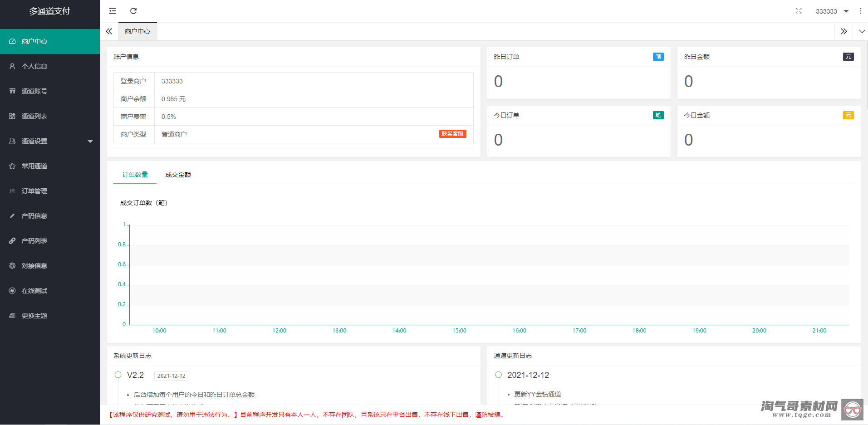
Task: Click the 普通商户 merchant type value
Action: (x=174, y=134)
